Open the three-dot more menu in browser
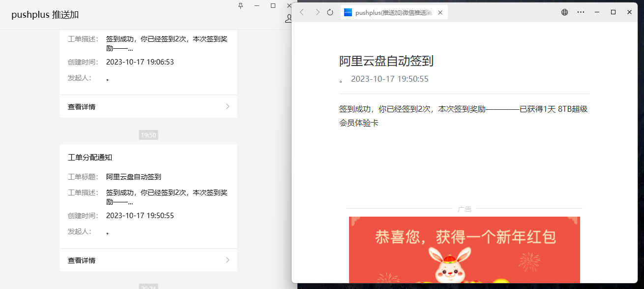644x289 pixels. coord(581,12)
